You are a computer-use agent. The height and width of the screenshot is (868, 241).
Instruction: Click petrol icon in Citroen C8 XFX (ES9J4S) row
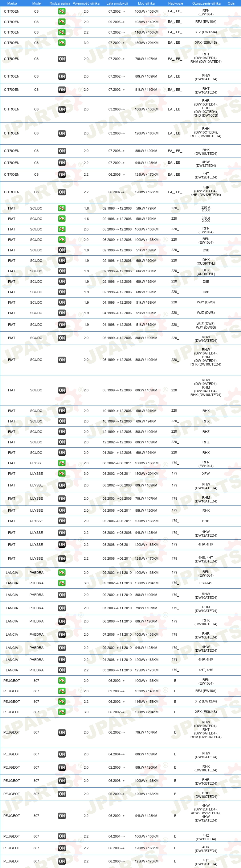62,43
